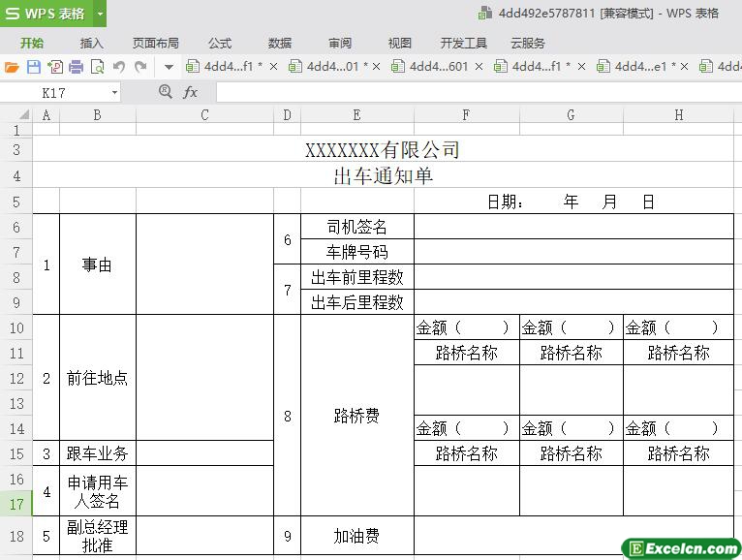Open the 视图 ribbon tab
The width and height of the screenshot is (742, 560).
coord(399,43)
